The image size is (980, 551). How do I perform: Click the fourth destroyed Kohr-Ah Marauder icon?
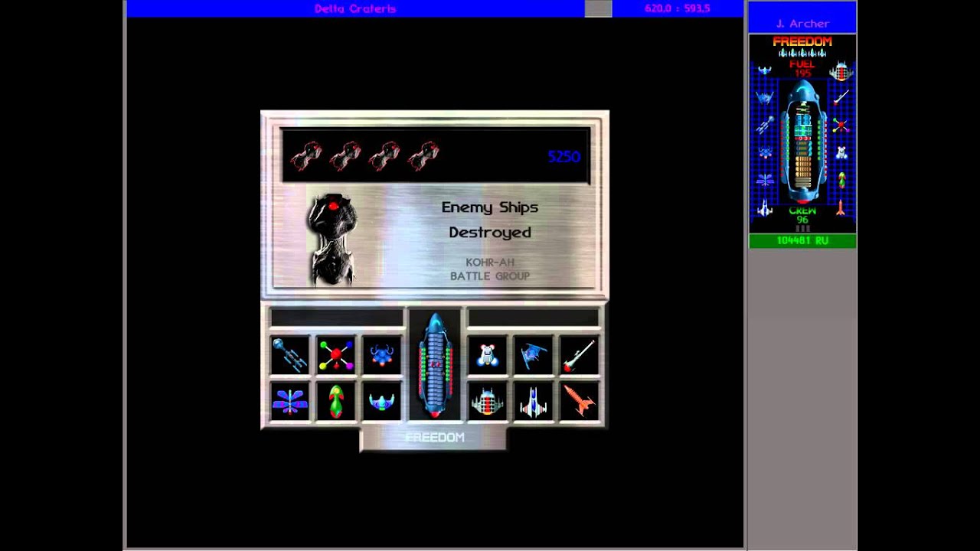[x=423, y=156]
